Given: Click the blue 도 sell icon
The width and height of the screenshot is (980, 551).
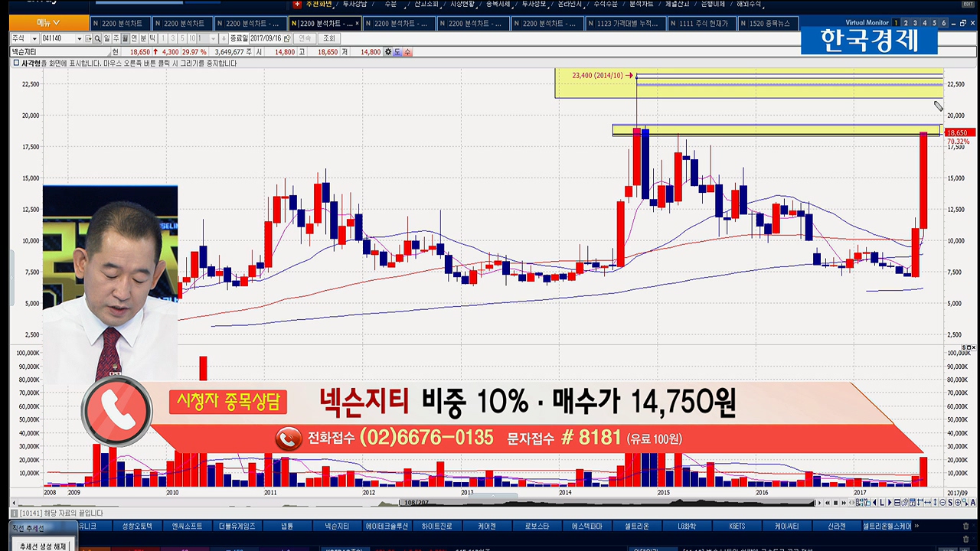Looking at the screenshot, I should point(397,52).
